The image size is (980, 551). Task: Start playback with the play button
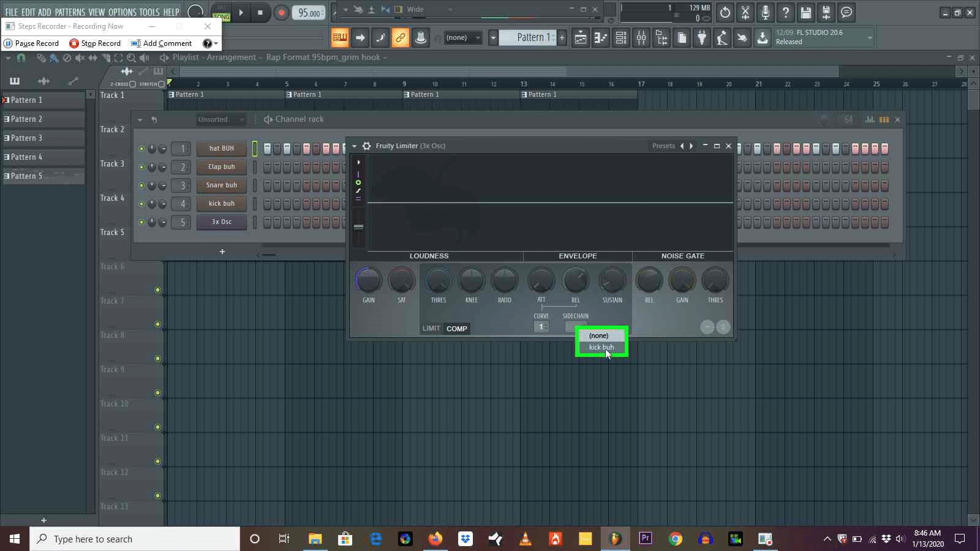point(241,12)
